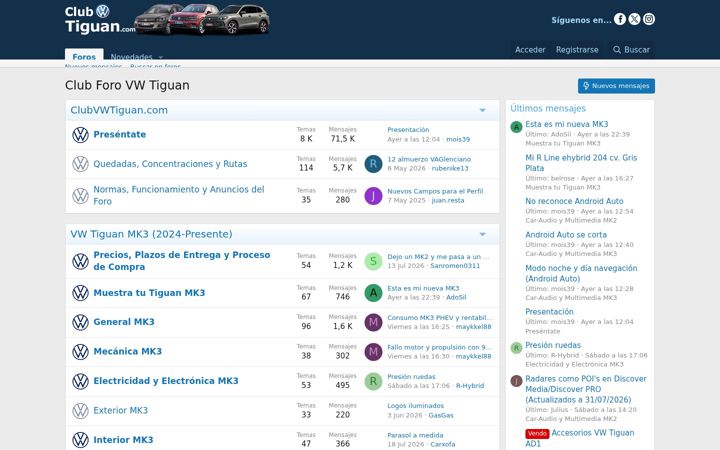Open sidebar Modo noche y día navegación thread
The image size is (720, 450).
point(581,273)
